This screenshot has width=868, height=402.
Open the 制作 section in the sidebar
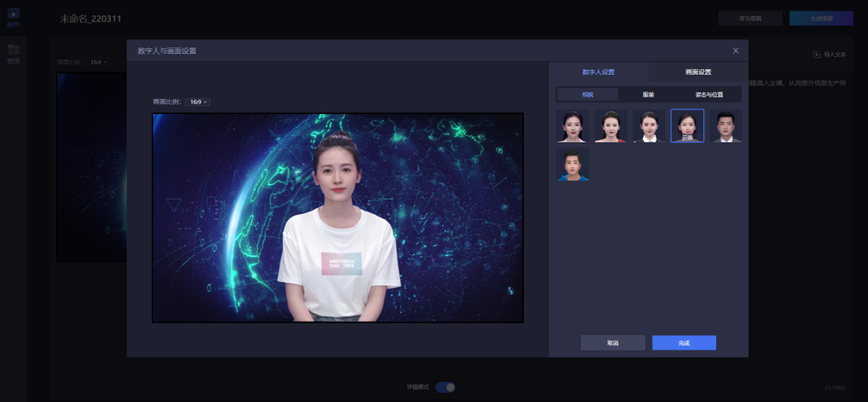coord(14,17)
